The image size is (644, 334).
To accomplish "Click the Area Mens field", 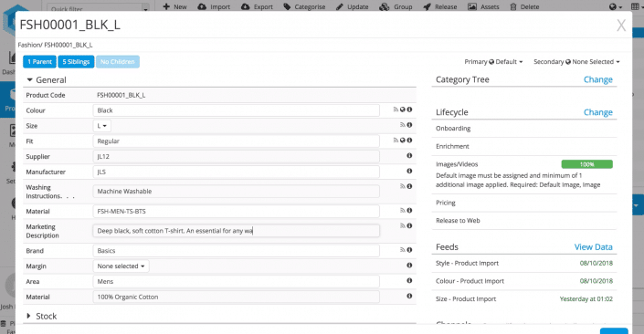I will tap(237, 281).
